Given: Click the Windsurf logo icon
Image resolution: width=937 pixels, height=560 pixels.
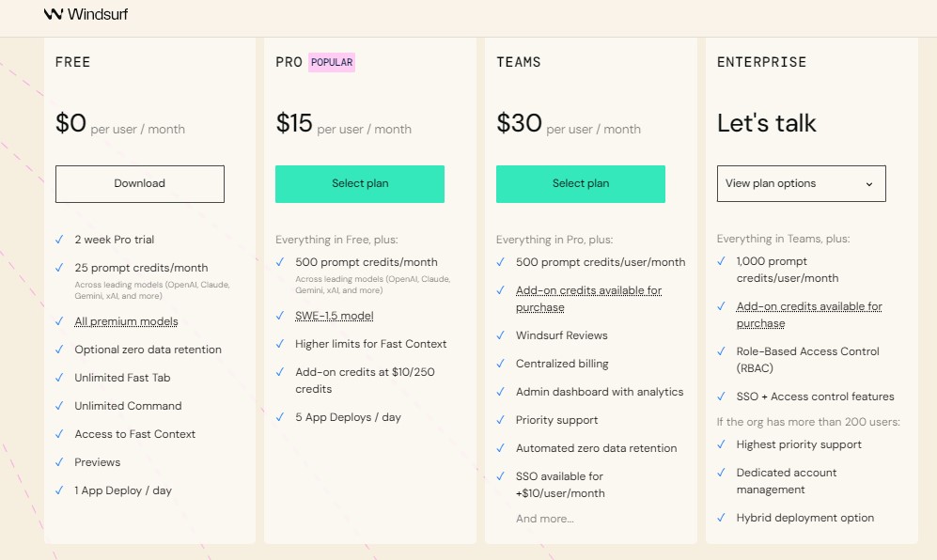Looking at the screenshot, I should pyautogui.click(x=54, y=14).
